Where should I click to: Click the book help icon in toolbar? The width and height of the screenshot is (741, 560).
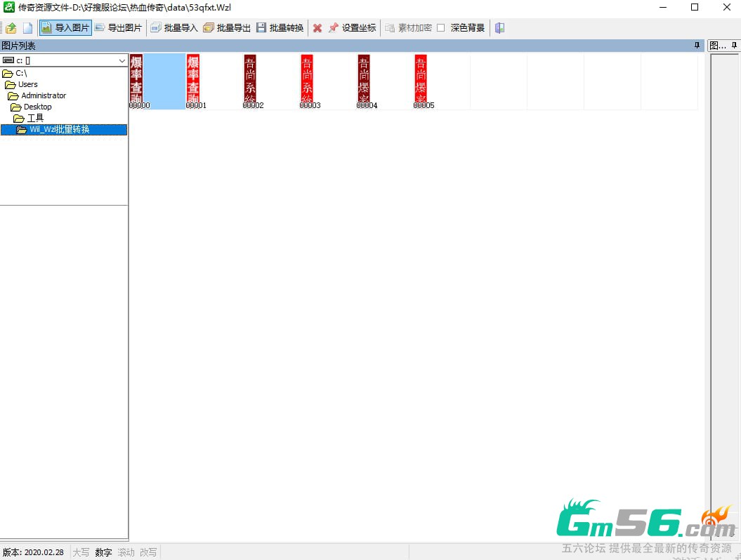[499, 28]
